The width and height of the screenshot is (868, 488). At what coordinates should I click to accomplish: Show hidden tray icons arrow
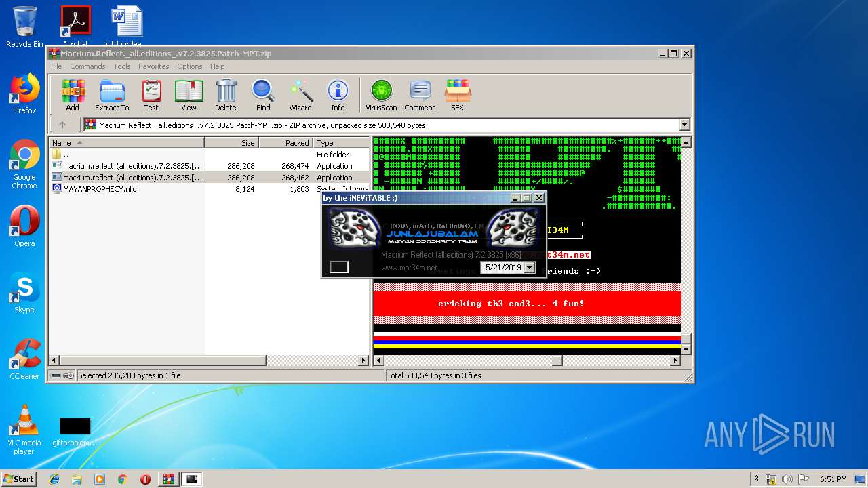point(757,479)
